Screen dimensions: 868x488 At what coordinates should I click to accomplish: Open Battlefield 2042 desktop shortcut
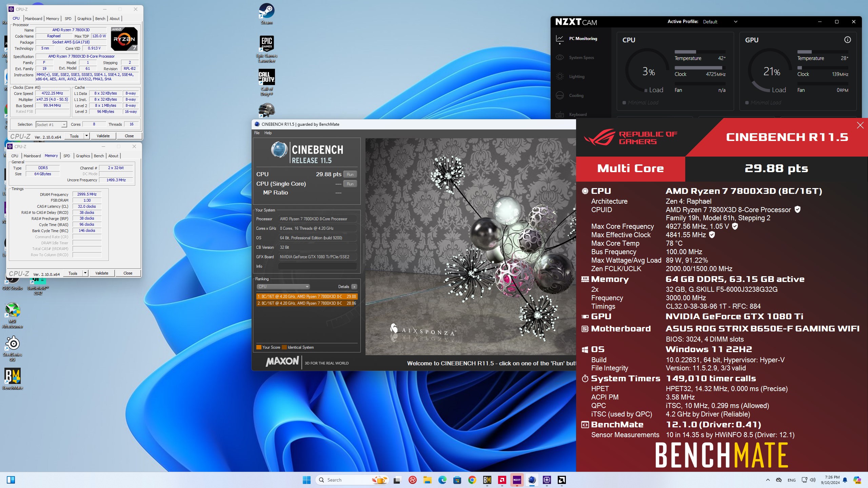(x=38, y=286)
